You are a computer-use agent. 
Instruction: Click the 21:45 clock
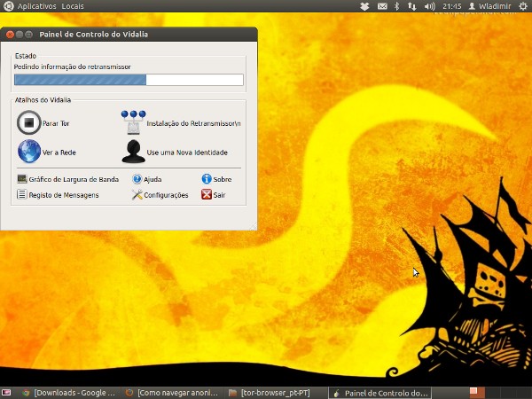(452, 6)
